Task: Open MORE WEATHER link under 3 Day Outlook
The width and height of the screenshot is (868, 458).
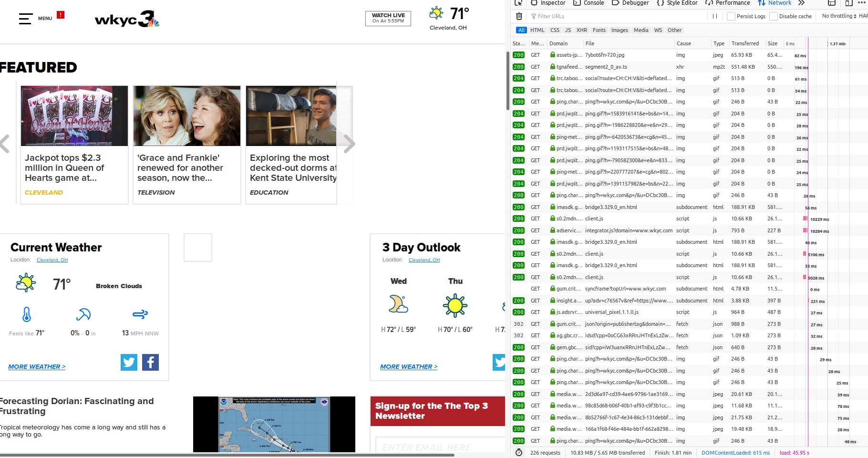Action: tap(409, 367)
